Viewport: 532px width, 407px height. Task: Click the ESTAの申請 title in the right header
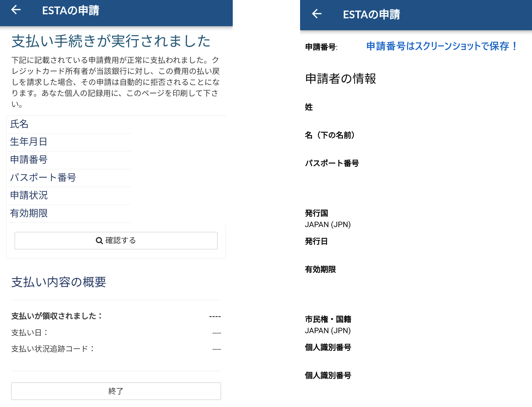[x=371, y=14]
